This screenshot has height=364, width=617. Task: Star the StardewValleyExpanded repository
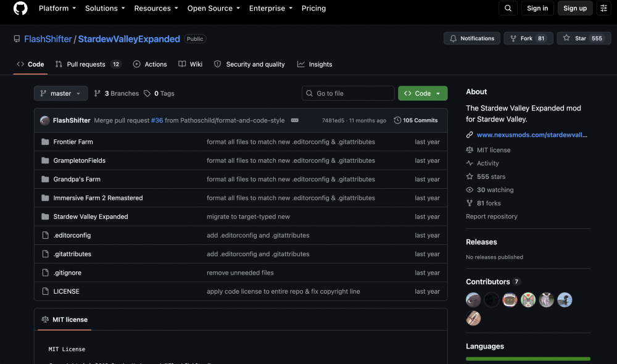click(584, 38)
